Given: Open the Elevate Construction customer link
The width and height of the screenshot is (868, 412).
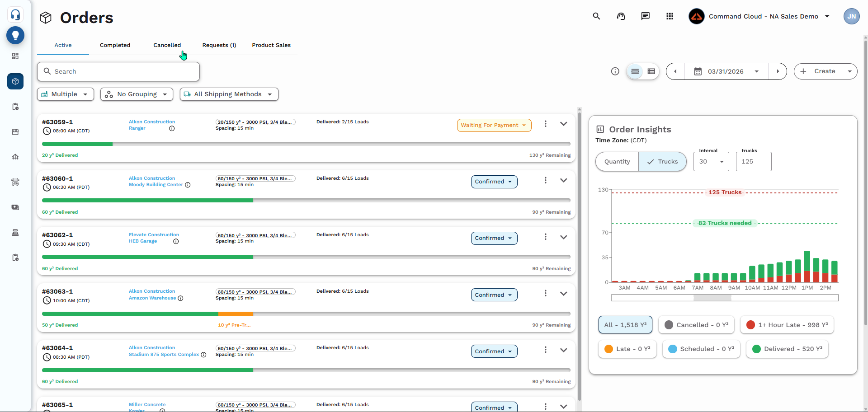Looking at the screenshot, I should pos(154,235).
